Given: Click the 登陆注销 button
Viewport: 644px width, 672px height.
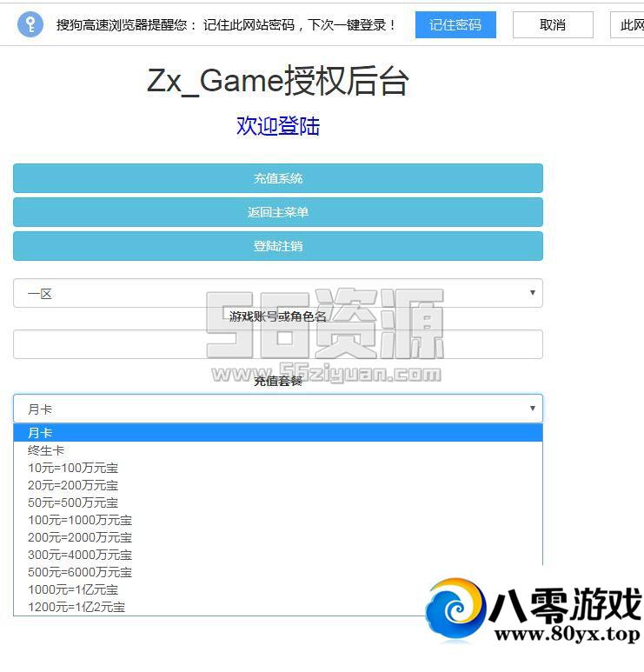Looking at the screenshot, I should (x=278, y=246).
